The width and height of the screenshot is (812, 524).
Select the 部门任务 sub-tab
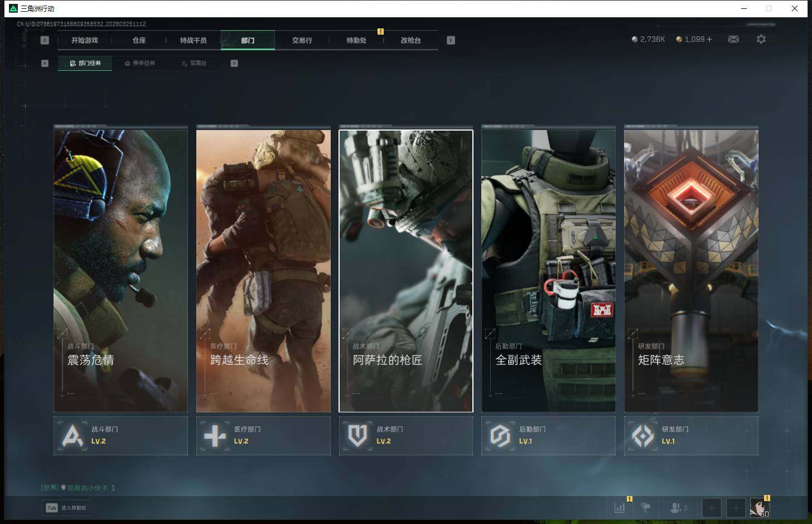85,63
